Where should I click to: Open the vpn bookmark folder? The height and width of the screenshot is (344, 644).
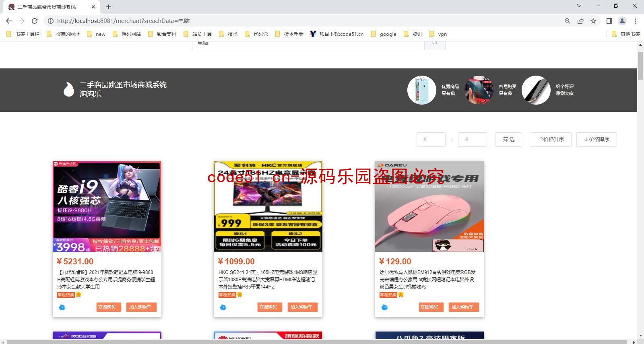point(438,34)
